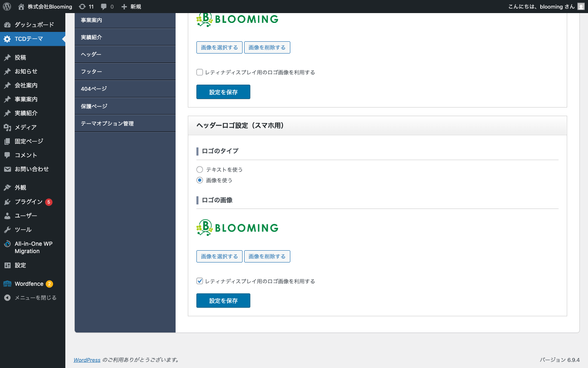Click the pin icon beside 実績紹介 in admin menu
Screen dimensions: 588x368
(x=7, y=113)
